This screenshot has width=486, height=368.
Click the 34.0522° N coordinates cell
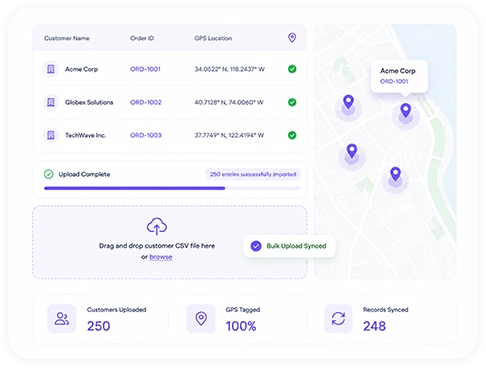pos(230,69)
